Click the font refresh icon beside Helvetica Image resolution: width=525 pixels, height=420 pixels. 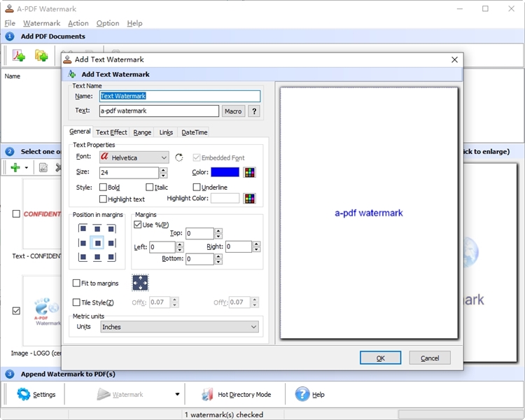coord(179,158)
